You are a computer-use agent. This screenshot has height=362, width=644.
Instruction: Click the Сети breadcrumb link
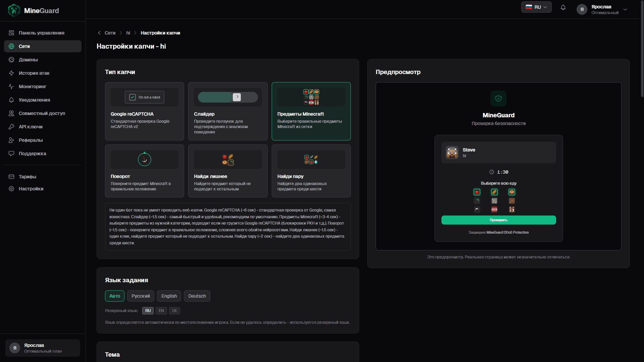110,33
